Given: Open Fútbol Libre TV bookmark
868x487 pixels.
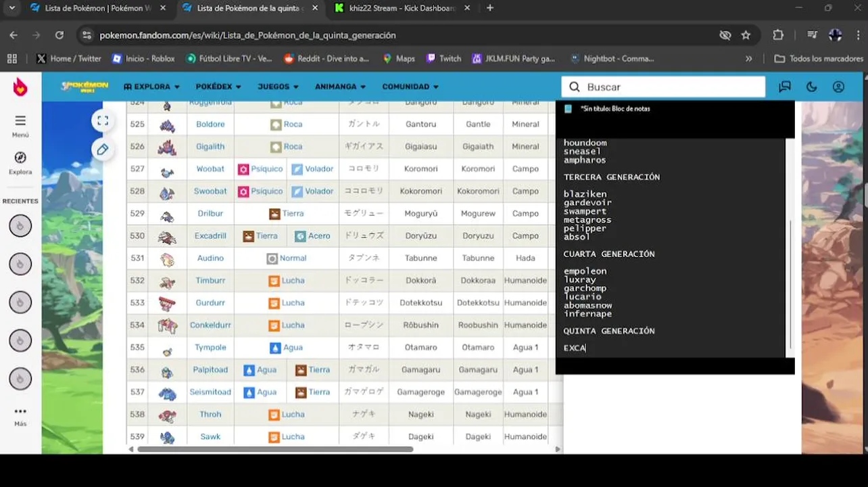Looking at the screenshot, I should [x=228, y=59].
